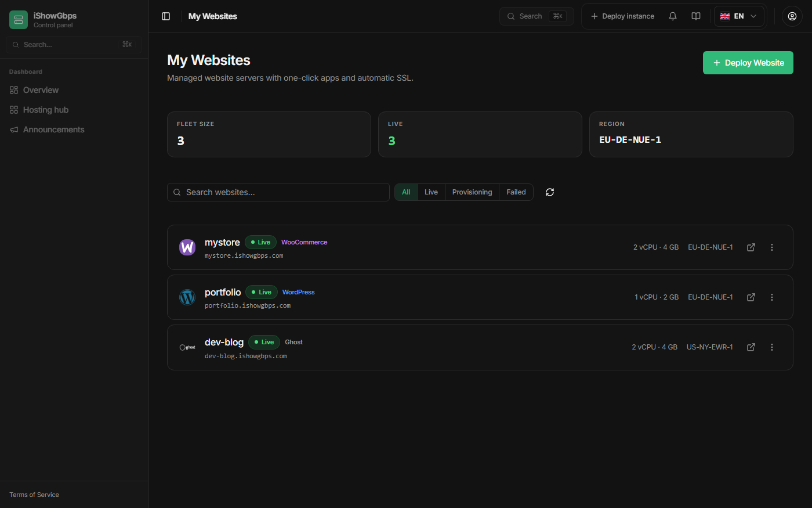812x508 pixels.
Task: Click US-NY-EWR-1 region text
Action: coord(710,347)
